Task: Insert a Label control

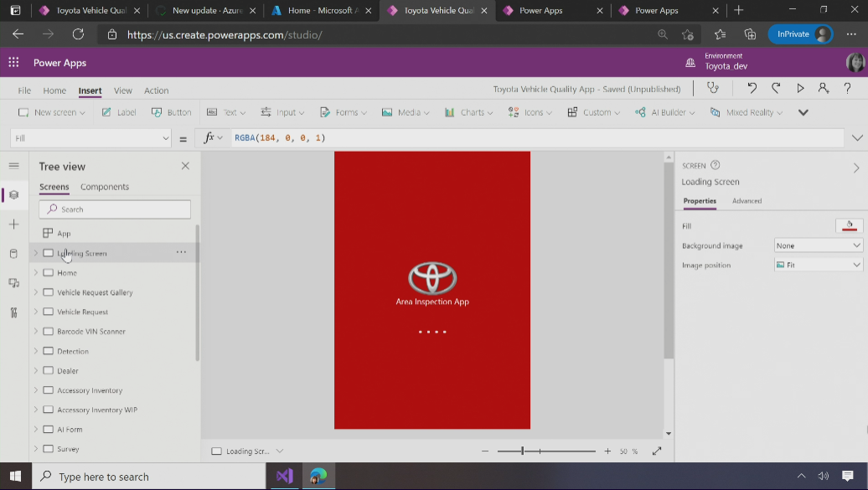Action: pos(119,112)
